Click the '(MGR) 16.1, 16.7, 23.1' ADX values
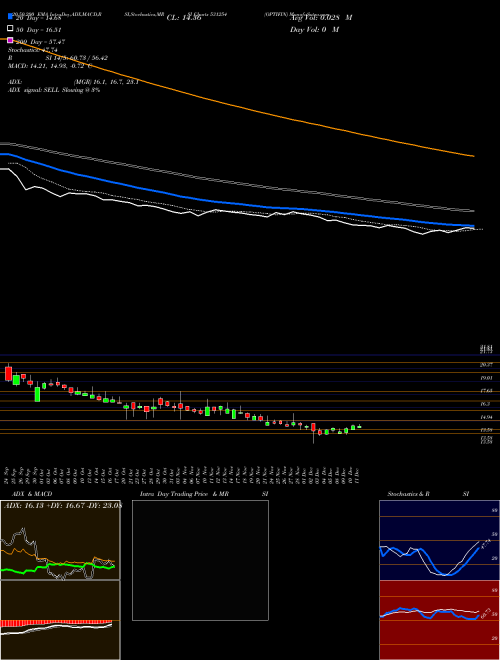This screenshot has height=660, width=500. coord(106,82)
